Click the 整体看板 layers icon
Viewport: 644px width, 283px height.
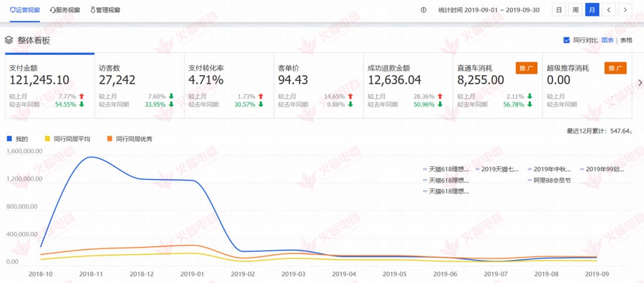tap(9, 40)
